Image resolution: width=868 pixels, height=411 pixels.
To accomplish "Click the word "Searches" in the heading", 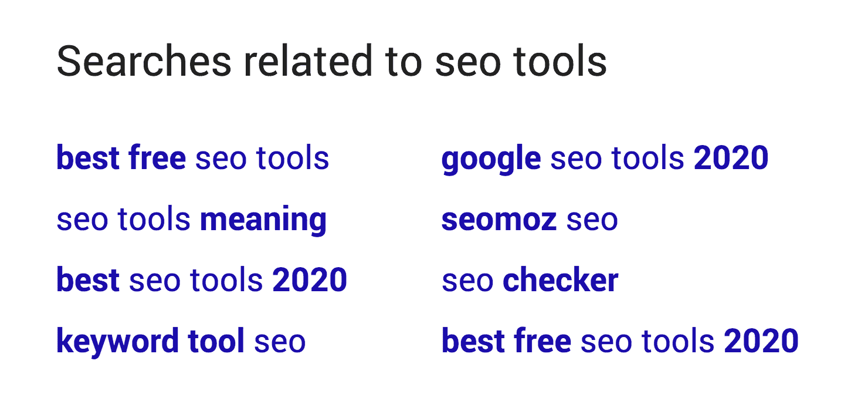I will pyautogui.click(x=144, y=61).
